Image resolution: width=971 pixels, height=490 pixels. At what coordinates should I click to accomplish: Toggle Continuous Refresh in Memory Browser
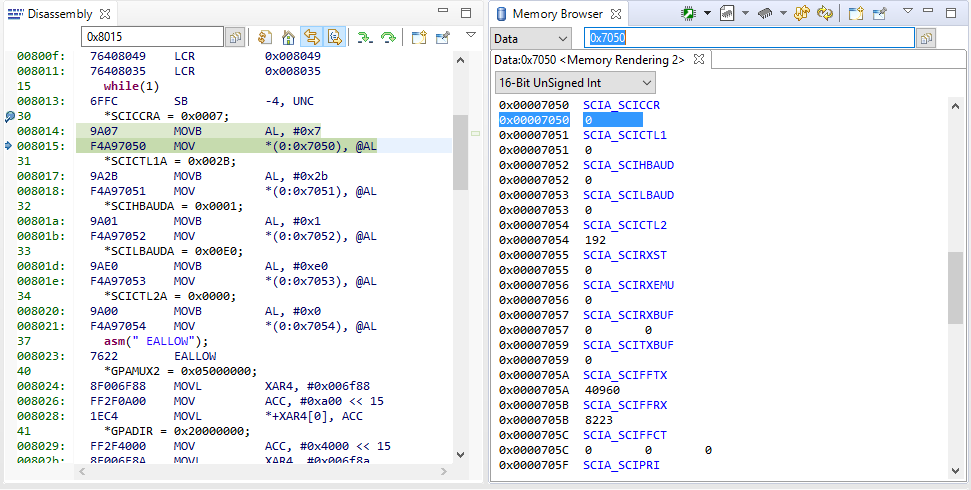824,13
